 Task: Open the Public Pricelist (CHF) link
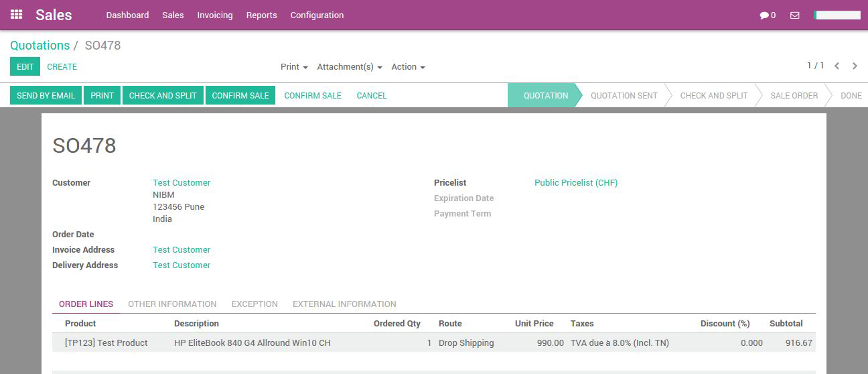pos(576,182)
